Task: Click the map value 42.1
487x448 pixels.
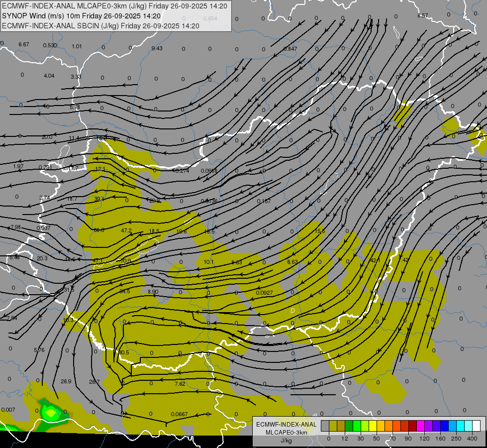Action: point(375,260)
